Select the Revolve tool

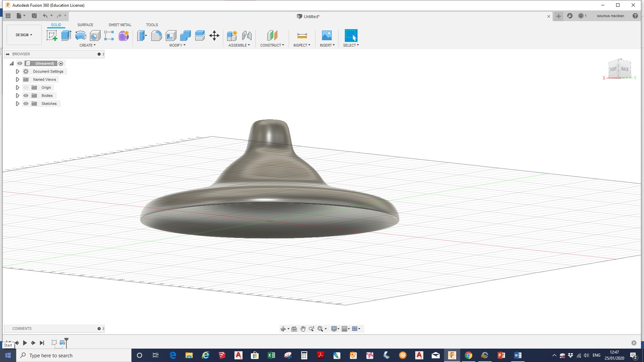click(80, 36)
